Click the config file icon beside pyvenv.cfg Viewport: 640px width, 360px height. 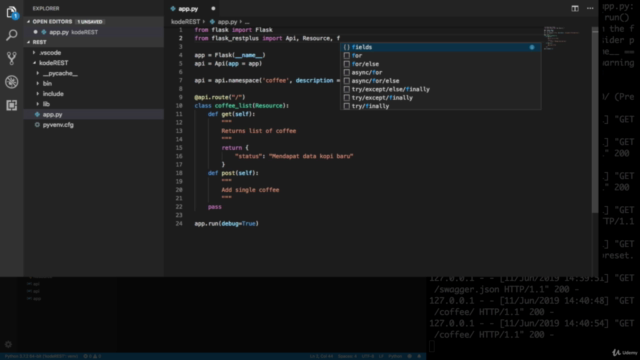(37, 125)
